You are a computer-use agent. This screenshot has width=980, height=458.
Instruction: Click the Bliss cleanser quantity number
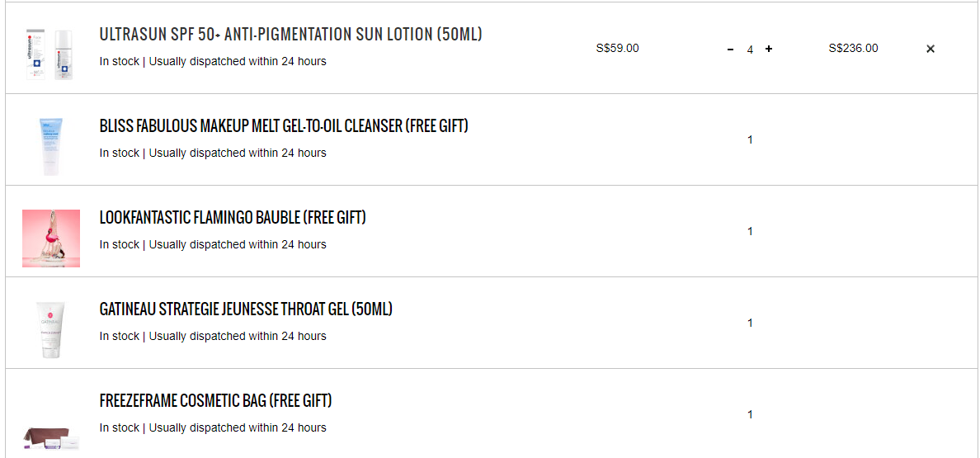[750, 140]
